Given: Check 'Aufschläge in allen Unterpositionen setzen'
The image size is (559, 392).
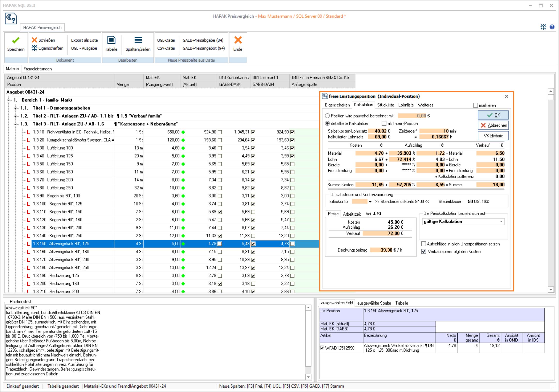Looking at the screenshot, I should [424, 244].
